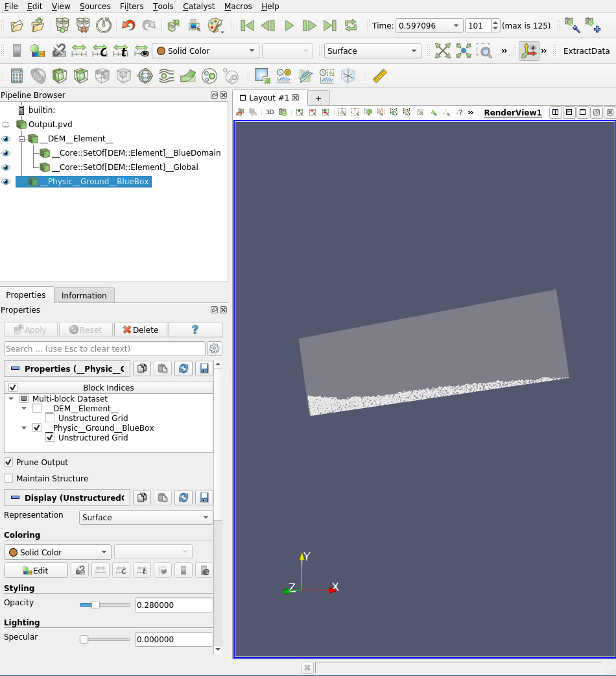Click the Delete button
Screen dimensions: 616x676
pos(141,330)
